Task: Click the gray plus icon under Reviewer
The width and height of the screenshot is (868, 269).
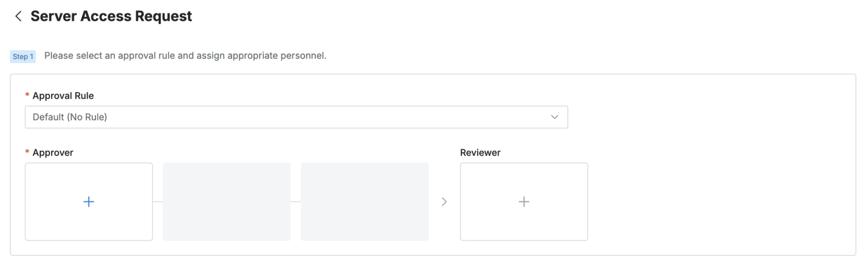Action: coord(523,201)
